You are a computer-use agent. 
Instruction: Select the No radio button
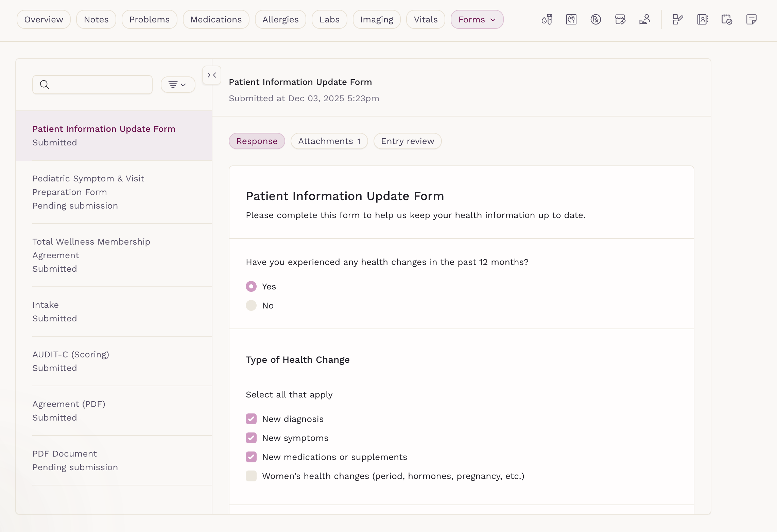(x=251, y=305)
